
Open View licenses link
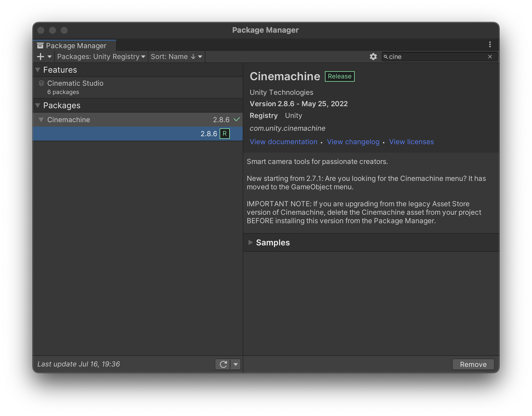[x=411, y=142]
